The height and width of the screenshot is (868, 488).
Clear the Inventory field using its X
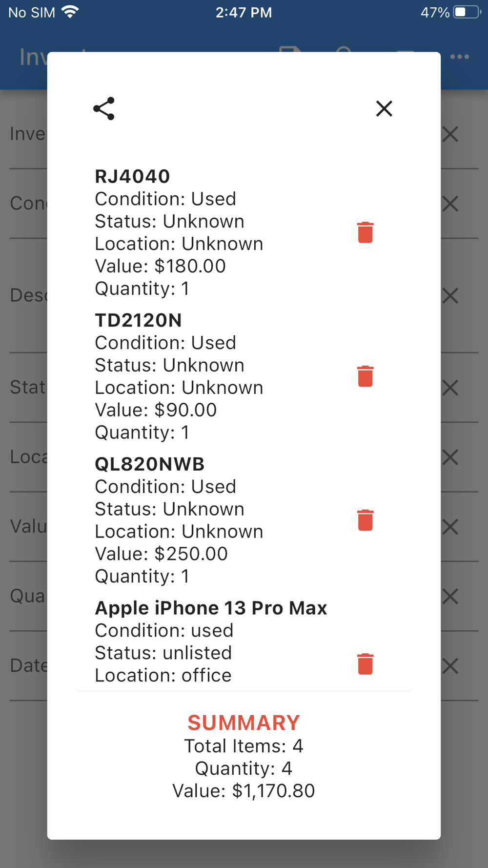[x=450, y=134]
